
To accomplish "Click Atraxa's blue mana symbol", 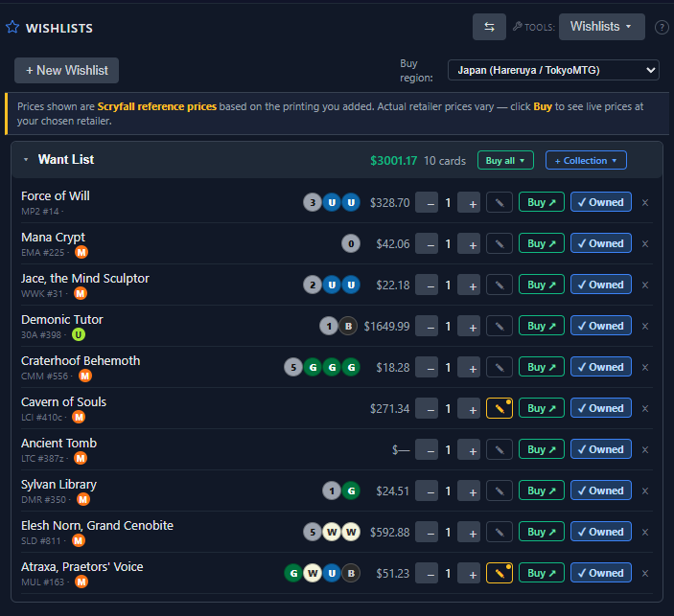I will click(x=332, y=573).
